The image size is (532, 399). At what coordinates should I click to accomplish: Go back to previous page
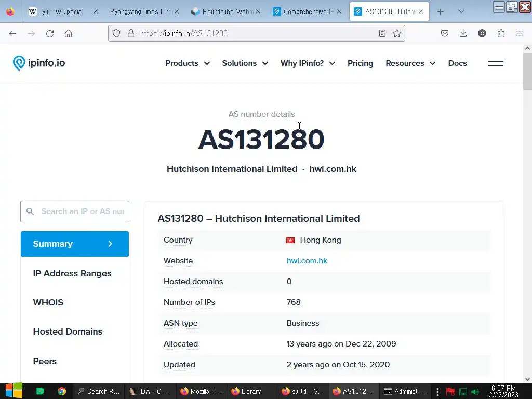[12, 33]
